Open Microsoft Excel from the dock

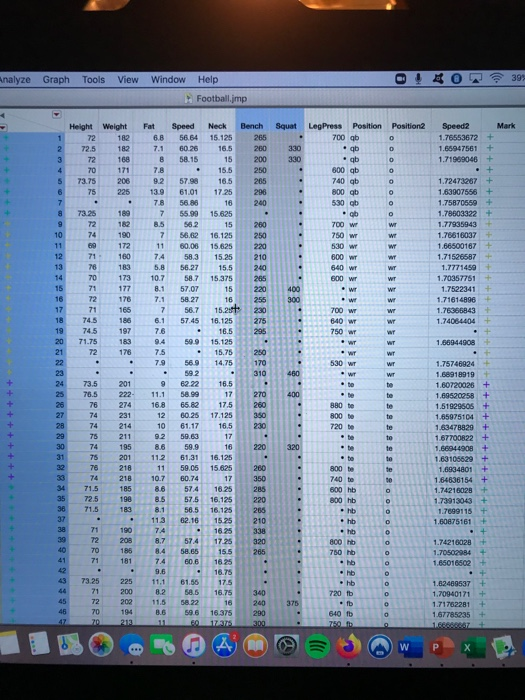(x=473, y=647)
